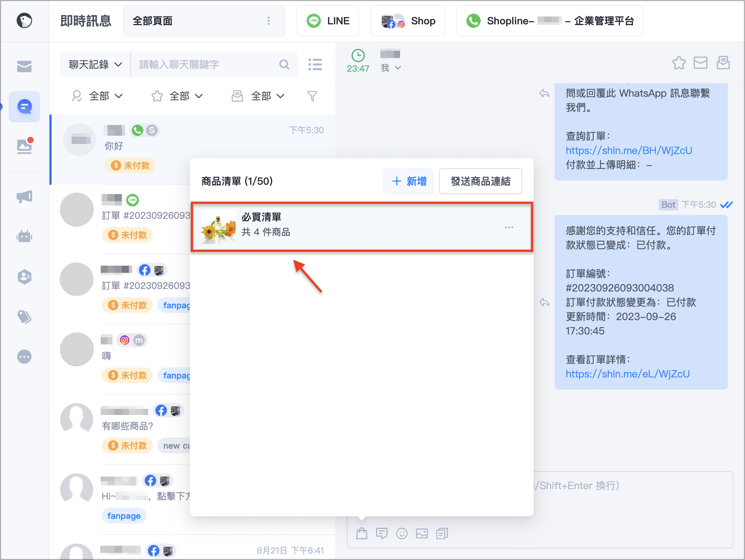
Task: Click the Bot label above the paid message
Action: [x=668, y=204]
